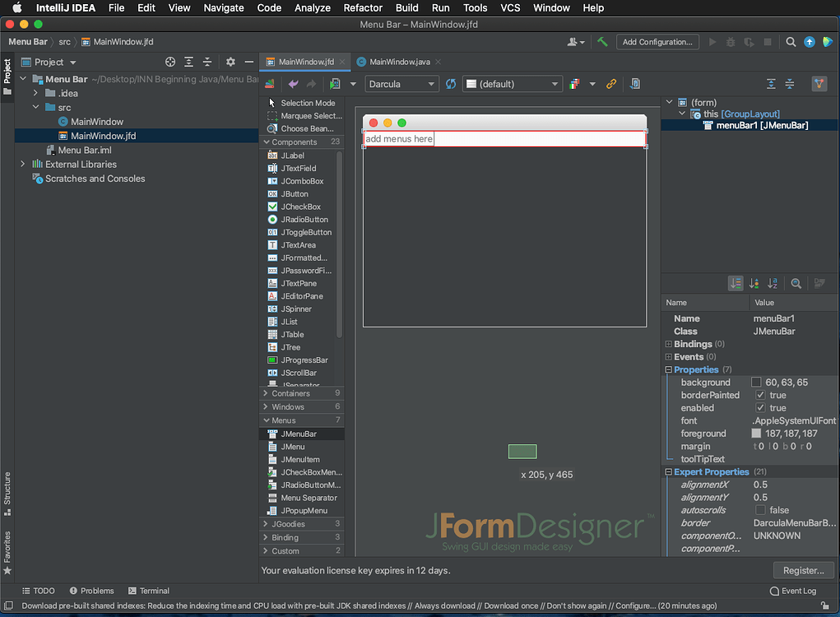Click the build hammer icon

coord(602,42)
